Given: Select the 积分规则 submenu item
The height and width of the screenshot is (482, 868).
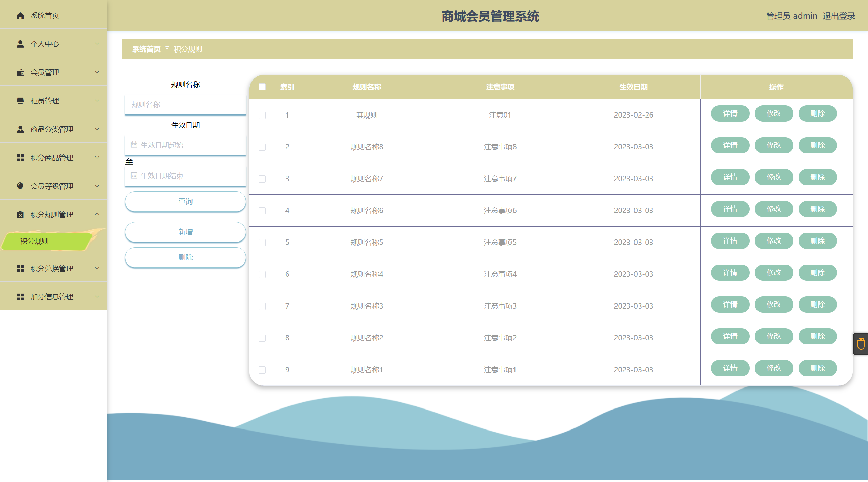Looking at the screenshot, I should [35, 241].
